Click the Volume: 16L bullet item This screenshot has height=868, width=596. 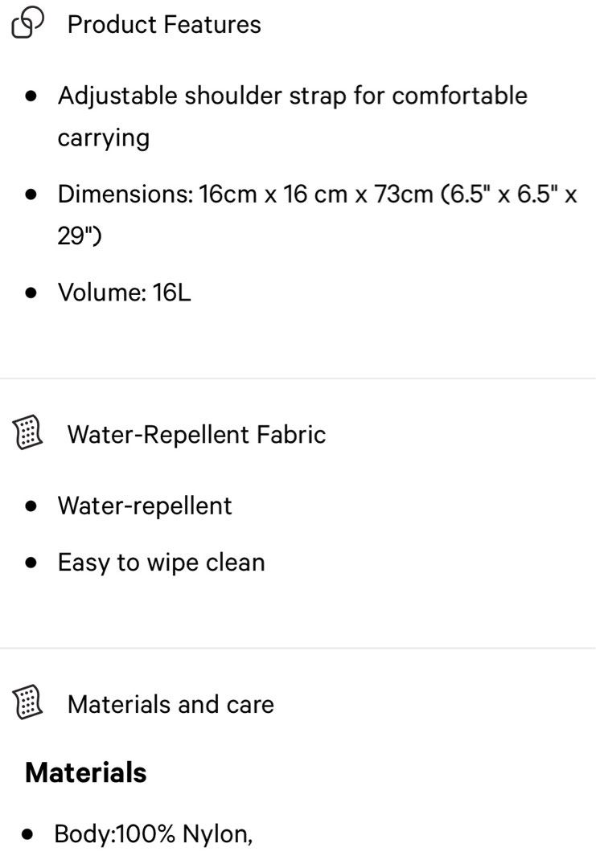tap(124, 293)
